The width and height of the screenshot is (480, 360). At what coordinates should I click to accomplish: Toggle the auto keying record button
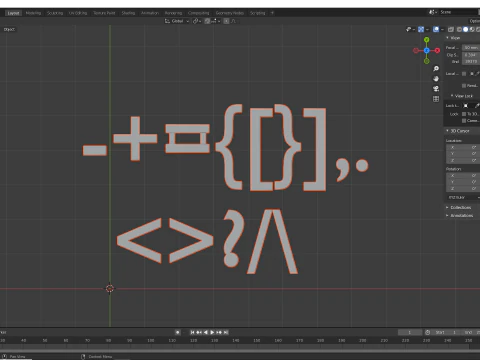pyautogui.click(x=178, y=332)
